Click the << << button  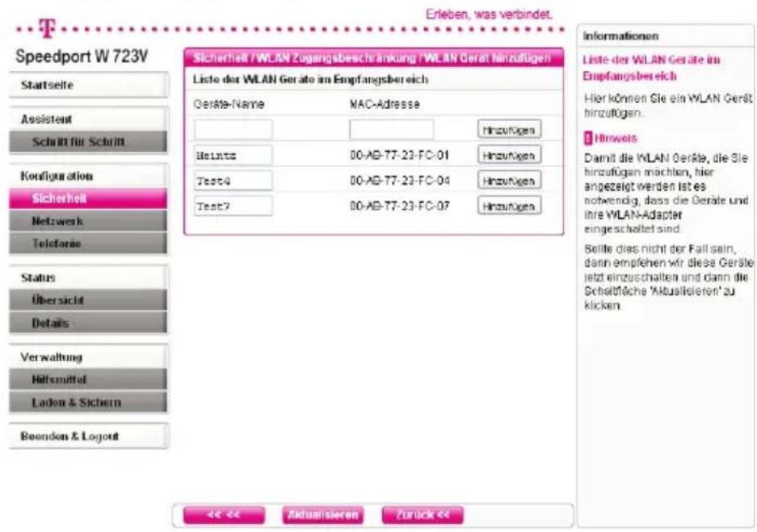(224, 515)
